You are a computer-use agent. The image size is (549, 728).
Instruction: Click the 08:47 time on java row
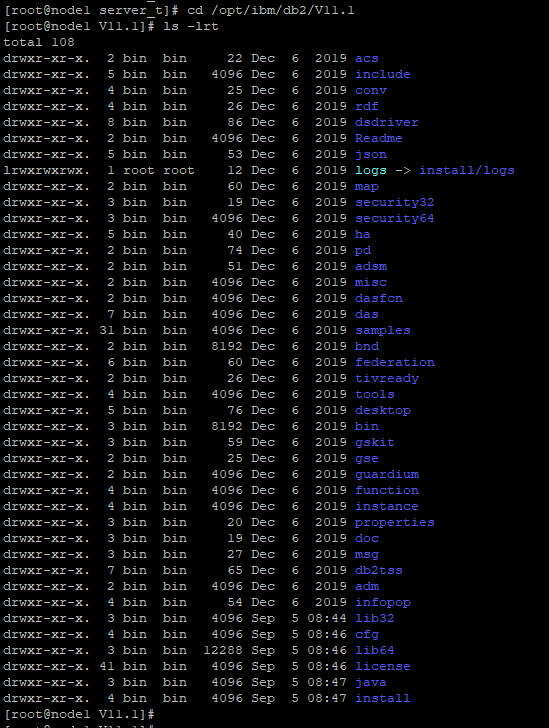pyautogui.click(x=327, y=683)
